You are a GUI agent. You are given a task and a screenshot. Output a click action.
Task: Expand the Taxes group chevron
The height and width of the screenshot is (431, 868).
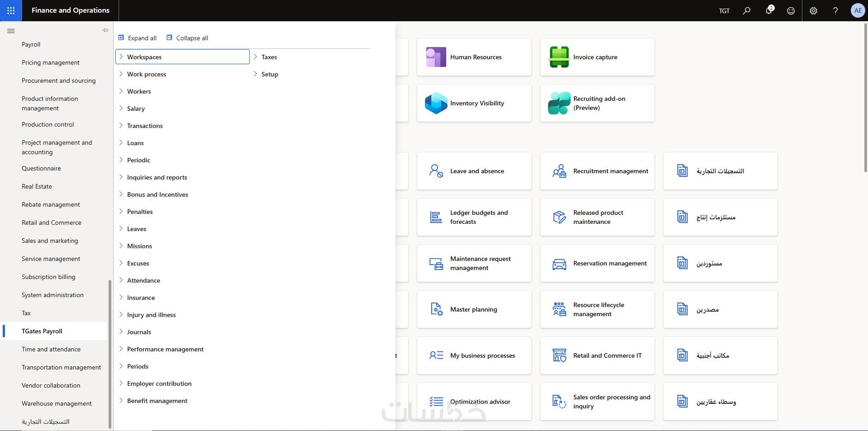coord(255,57)
